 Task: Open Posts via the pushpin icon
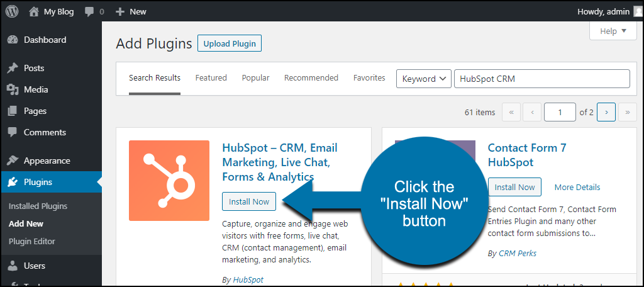(x=13, y=68)
